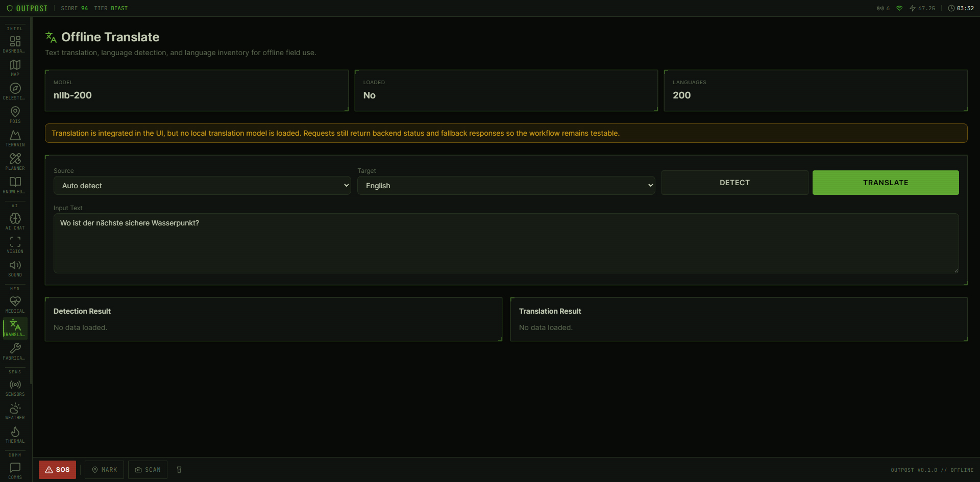Expand the Target language dropdown
Image resolution: width=980 pixels, height=482 pixels.
pos(506,186)
